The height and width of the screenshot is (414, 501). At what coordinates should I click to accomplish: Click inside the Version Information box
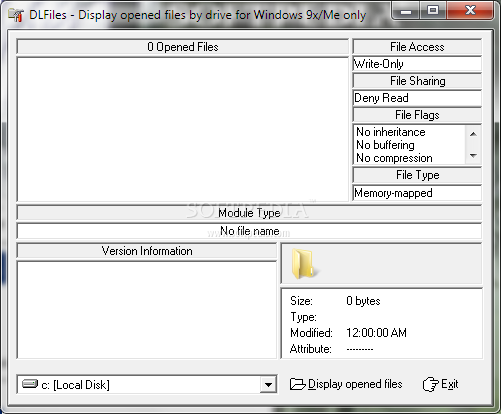click(147, 310)
